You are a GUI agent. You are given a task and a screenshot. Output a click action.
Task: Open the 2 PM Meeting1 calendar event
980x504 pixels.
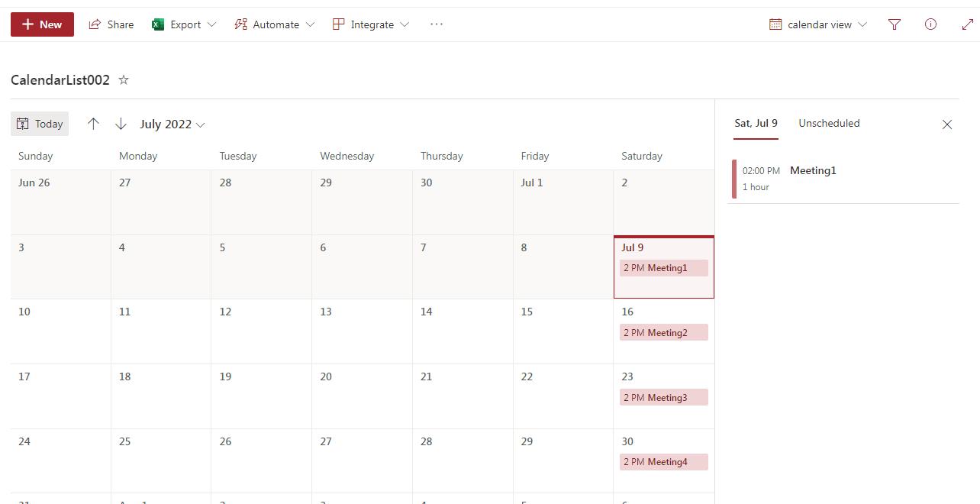[663, 268]
